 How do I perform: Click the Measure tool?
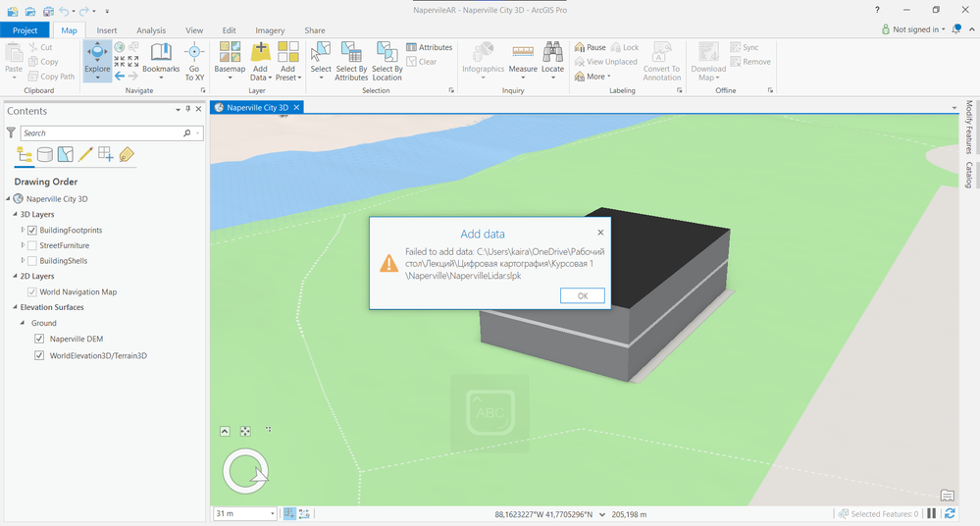click(523, 61)
